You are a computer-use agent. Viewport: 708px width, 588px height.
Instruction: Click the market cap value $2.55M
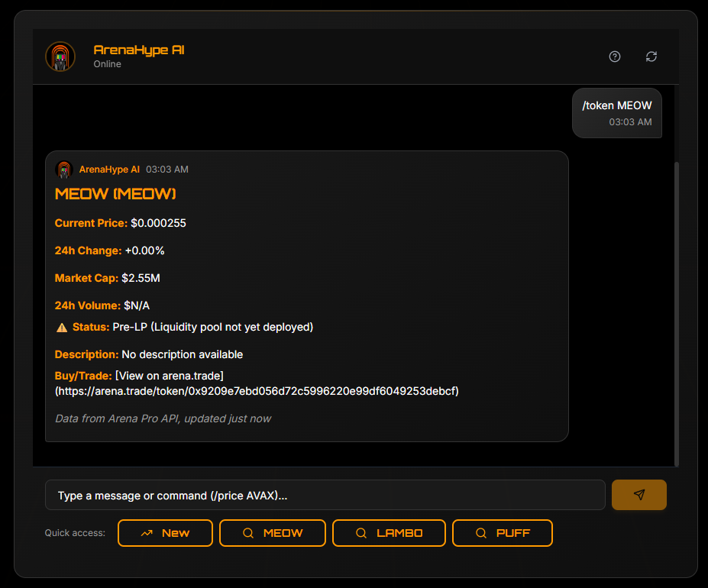[141, 278]
